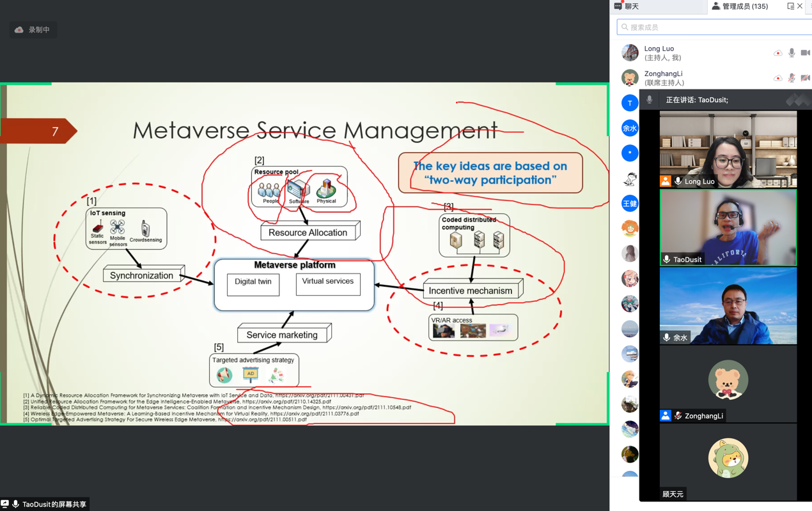Toggle Long Luo's microphone in member list
The height and width of the screenshot is (511, 812).
click(792, 53)
